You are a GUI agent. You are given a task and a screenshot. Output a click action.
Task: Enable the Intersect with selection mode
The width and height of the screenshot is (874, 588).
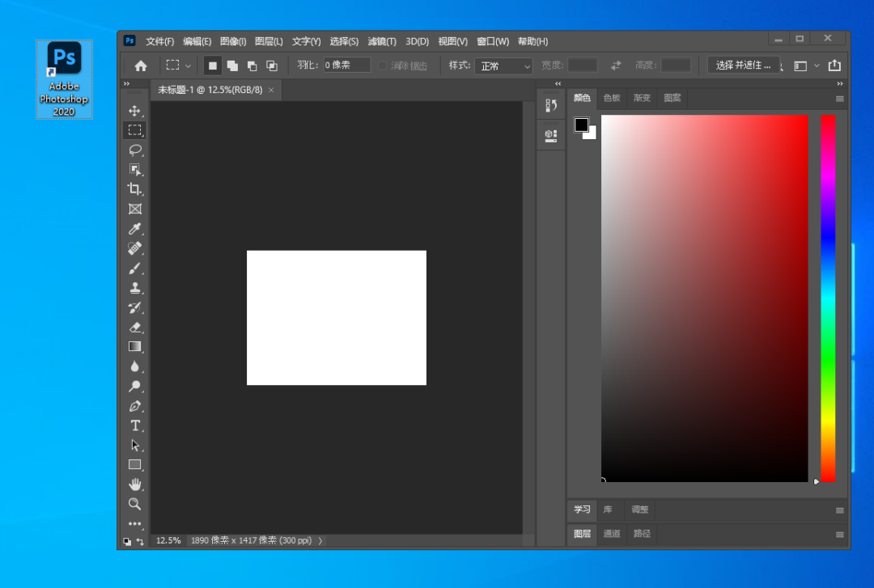click(272, 66)
